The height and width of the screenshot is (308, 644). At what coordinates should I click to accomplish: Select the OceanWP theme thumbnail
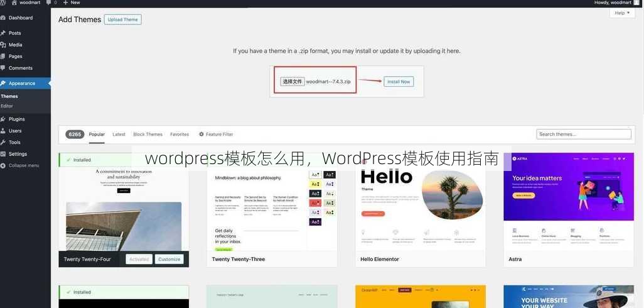click(x=420, y=297)
